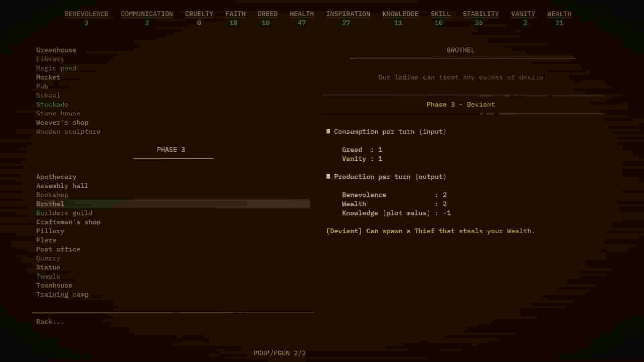Viewport: 644px width, 362px height.
Task: Open the Townhouse entry
Action: [54, 285]
